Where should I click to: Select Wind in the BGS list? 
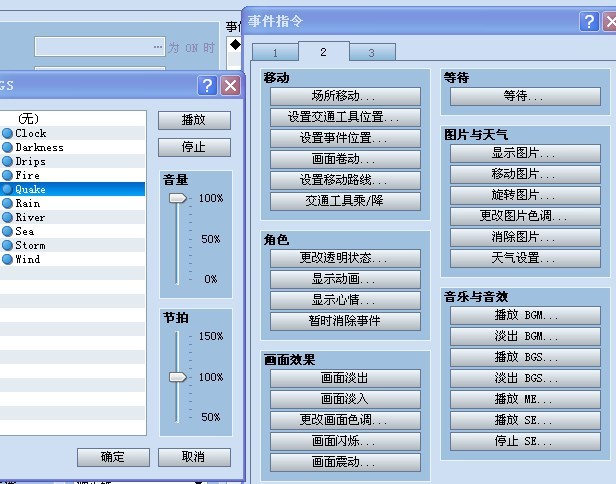coord(73,259)
